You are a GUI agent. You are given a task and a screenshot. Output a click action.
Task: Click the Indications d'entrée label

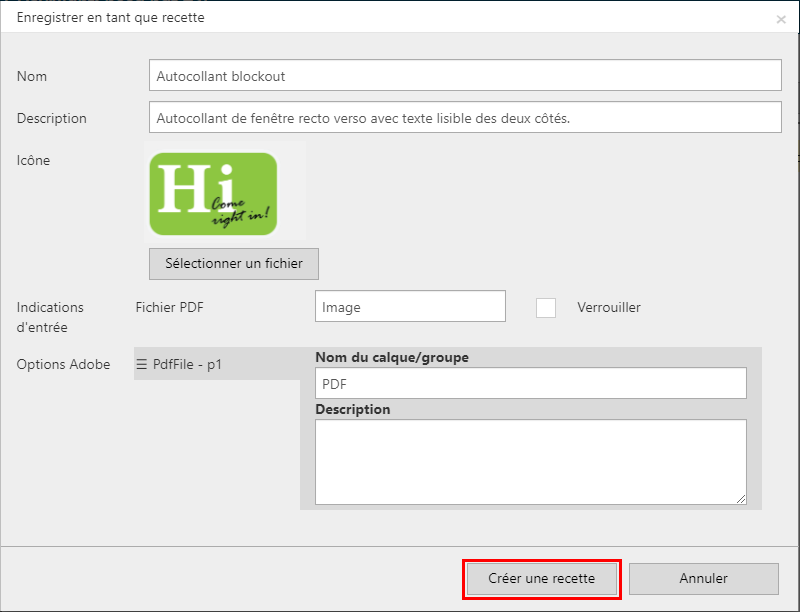(x=50, y=317)
